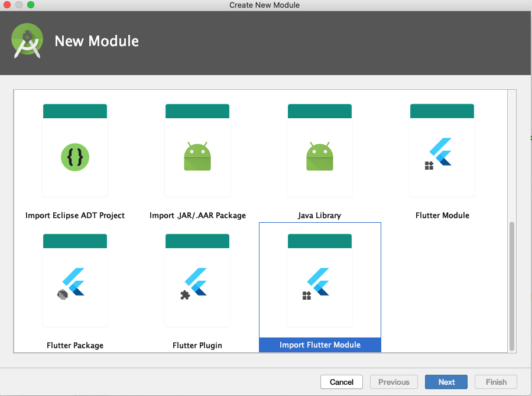
Task: Proceed with the Next button
Action: (446, 382)
